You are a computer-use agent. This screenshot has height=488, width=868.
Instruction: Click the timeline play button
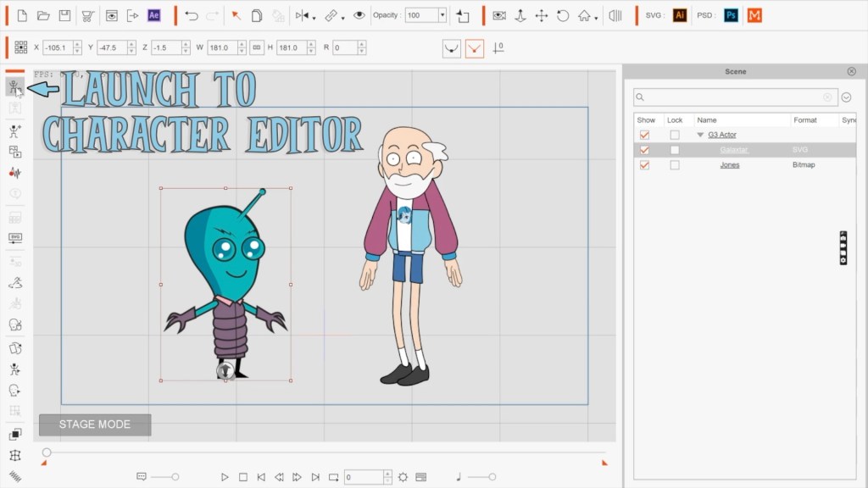tap(225, 477)
